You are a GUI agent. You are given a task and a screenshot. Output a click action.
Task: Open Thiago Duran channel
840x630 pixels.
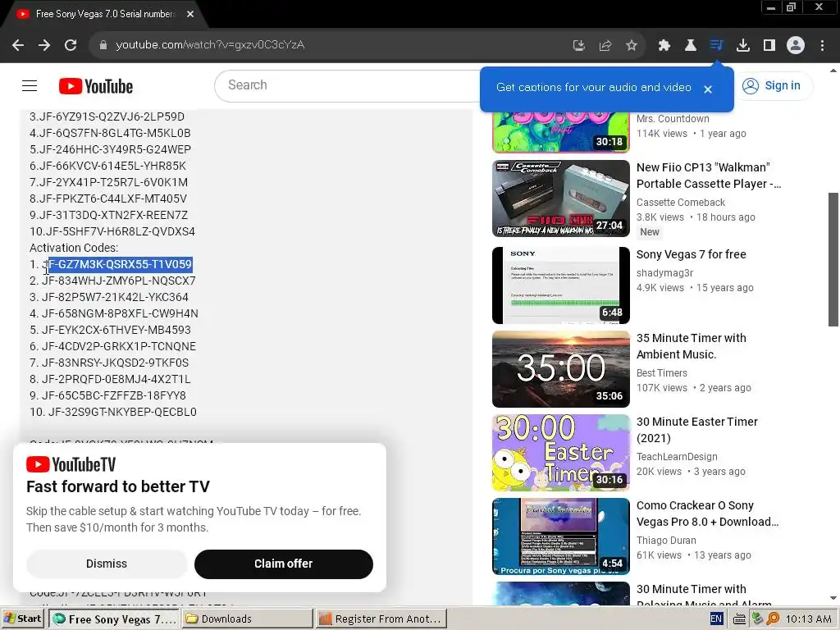click(666, 540)
